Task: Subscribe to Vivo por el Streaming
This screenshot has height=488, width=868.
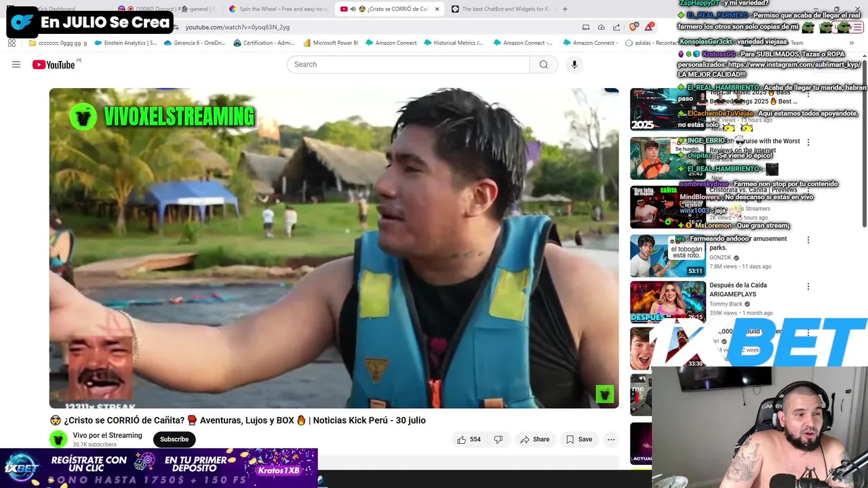Action: pyautogui.click(x=174, y=439)
